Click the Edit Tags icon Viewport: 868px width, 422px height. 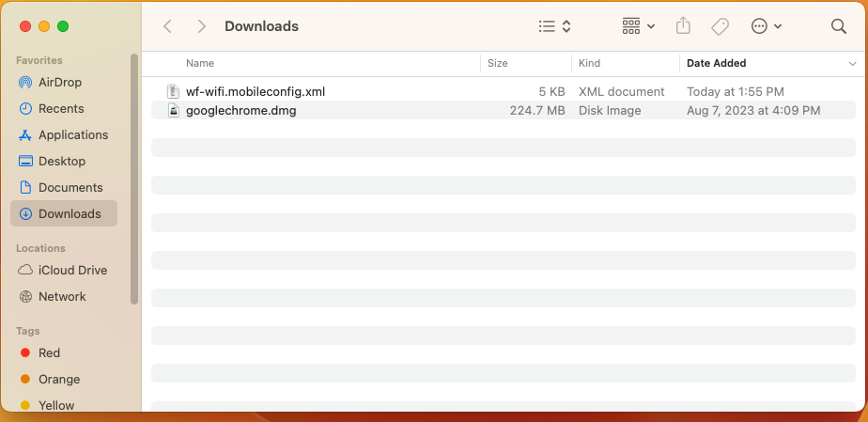(x=720, y=26)
